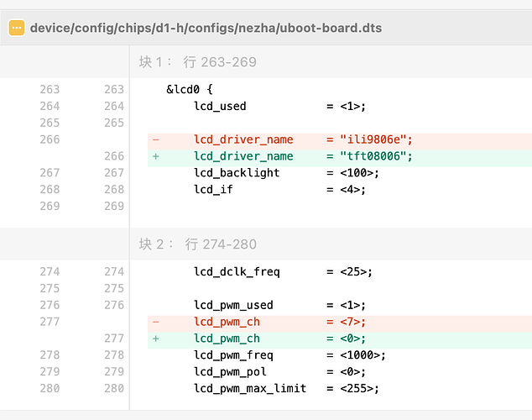Image resolution: width=532 pixels, height=420 pixels.
Task: Select the hunk header 块 2: 行 274-280
Action: [x=198, y=244]
